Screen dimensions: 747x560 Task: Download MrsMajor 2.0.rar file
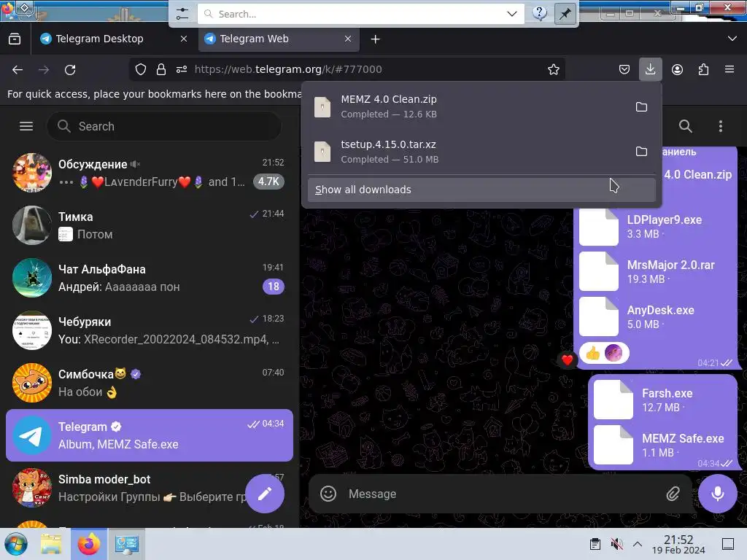599,271
